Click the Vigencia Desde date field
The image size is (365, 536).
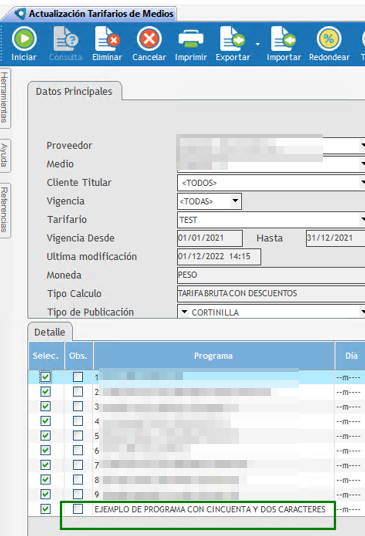[x=210, y=238]
